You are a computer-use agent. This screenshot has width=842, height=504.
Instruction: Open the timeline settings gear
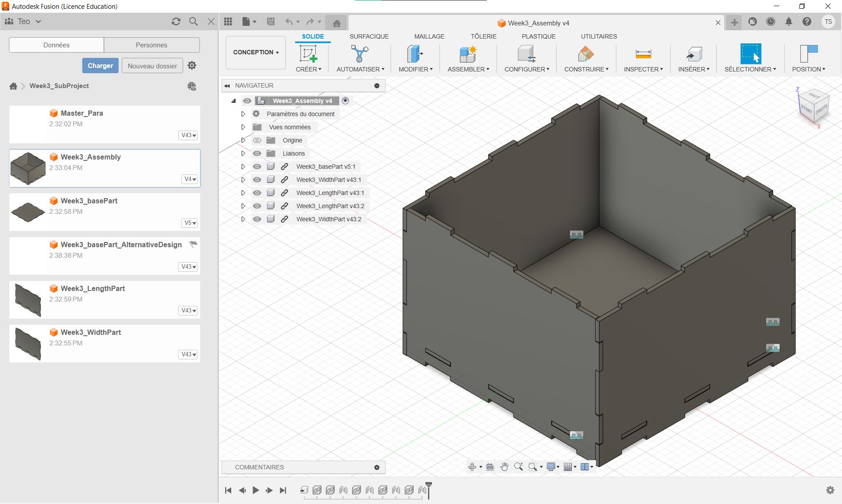[x=830, y=490]
